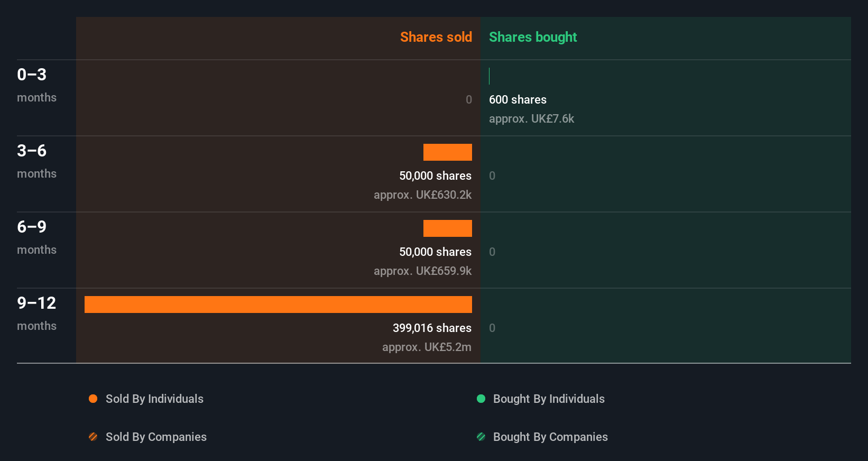Click the approx. UK£659.9k amount
Viewport: 868px width, 461px height.
(422, 271)
